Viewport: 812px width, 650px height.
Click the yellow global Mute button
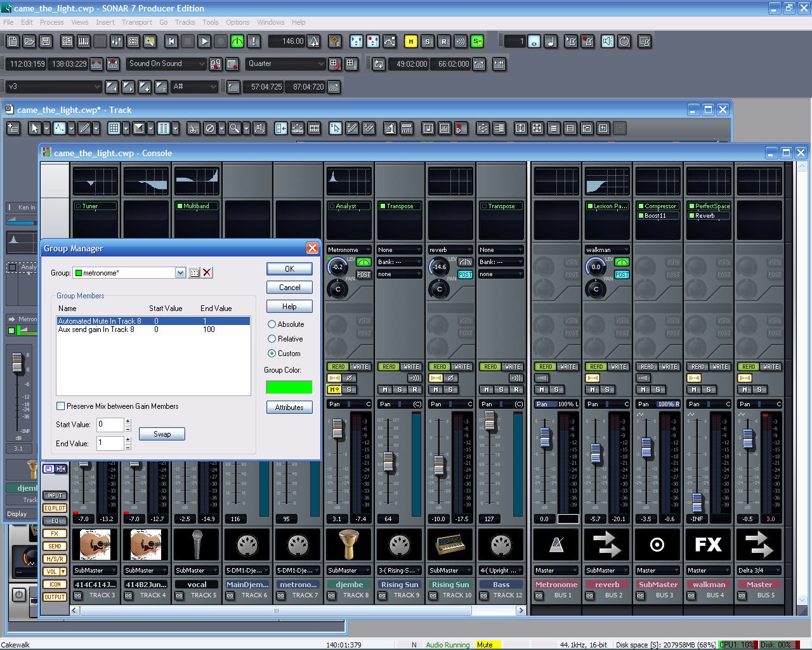pos(411,41)
